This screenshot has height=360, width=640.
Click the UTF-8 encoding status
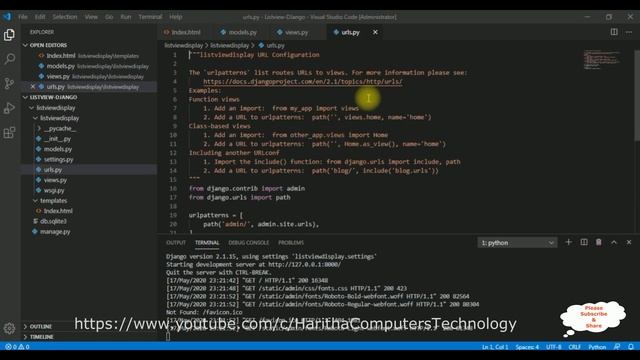tap(553, 347)
